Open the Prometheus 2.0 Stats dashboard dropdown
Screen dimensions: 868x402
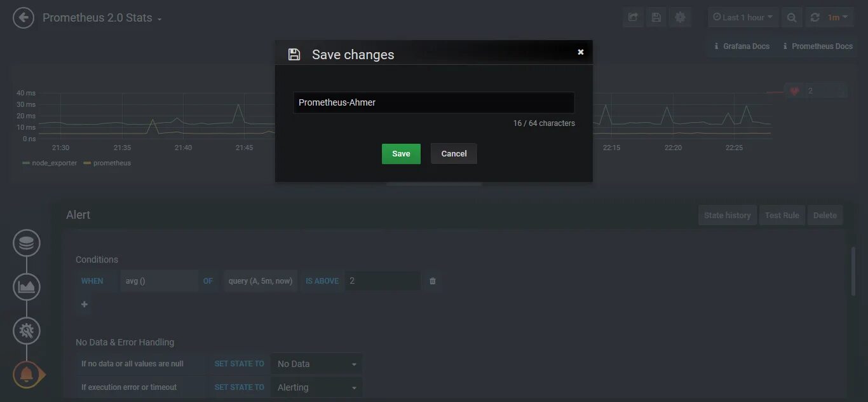pos(102,18)
